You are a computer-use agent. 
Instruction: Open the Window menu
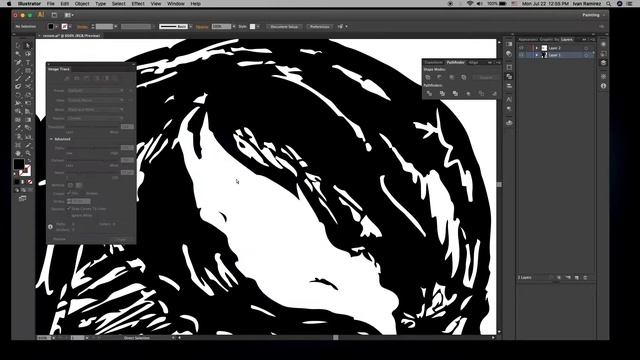coord(176,4)
